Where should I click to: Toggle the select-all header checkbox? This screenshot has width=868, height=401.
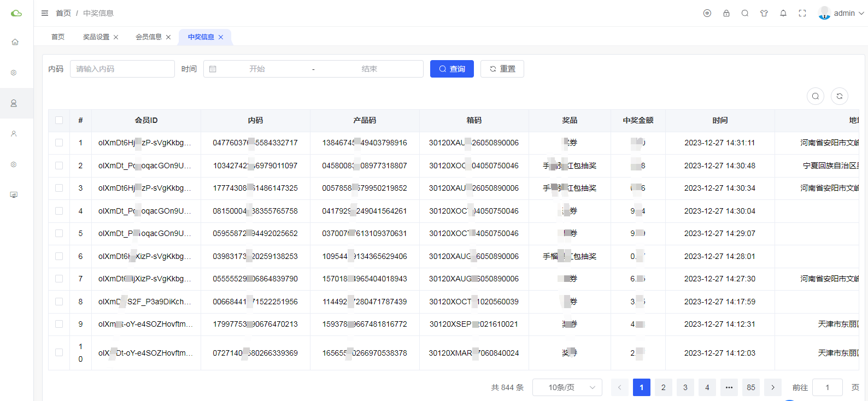pyautogui.click(x=59, y=120)
